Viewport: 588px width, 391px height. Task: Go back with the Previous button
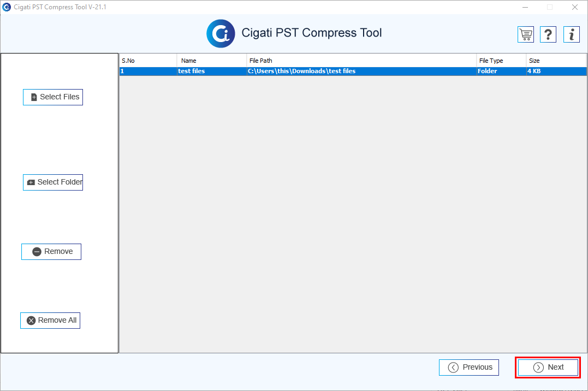469,368
